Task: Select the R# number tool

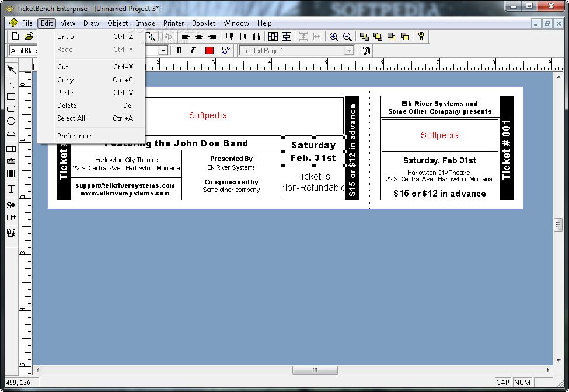Action: (x=11, y=218)
